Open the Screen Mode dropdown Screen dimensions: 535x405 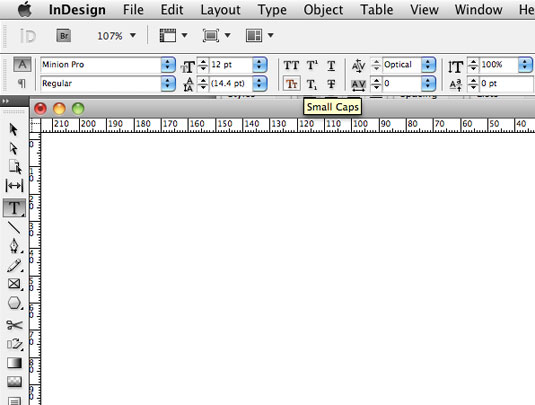228,35
